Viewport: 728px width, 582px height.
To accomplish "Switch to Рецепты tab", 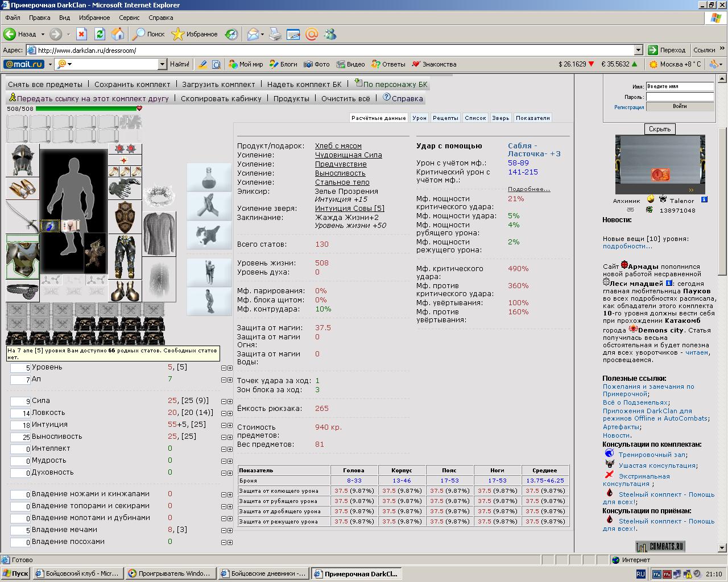I will click(x=445, y=118).
